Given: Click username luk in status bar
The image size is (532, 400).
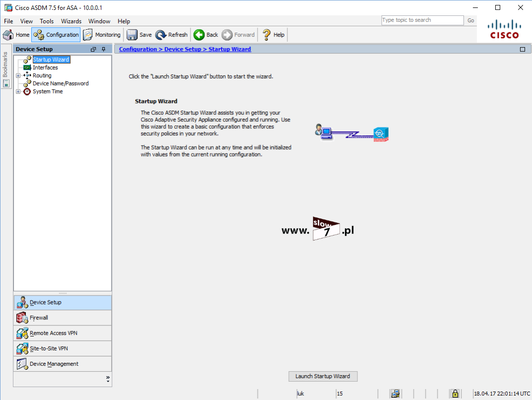Looking at the screenshot, I should click(x=301, y=394).
